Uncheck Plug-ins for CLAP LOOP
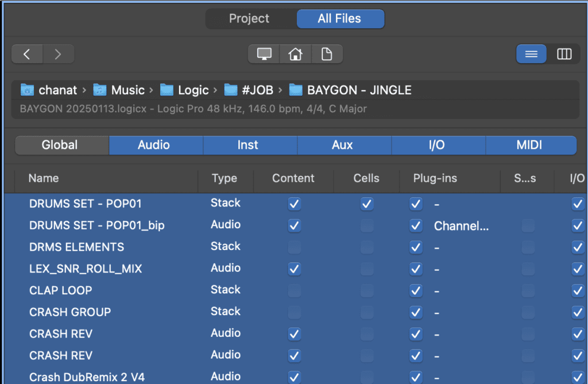 coord(416,290)
